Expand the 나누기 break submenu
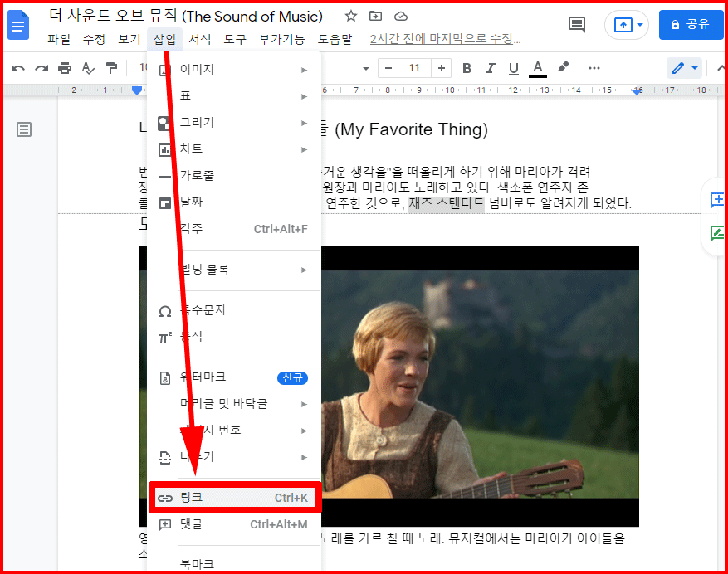728x574 pixels. coord(234,457)
